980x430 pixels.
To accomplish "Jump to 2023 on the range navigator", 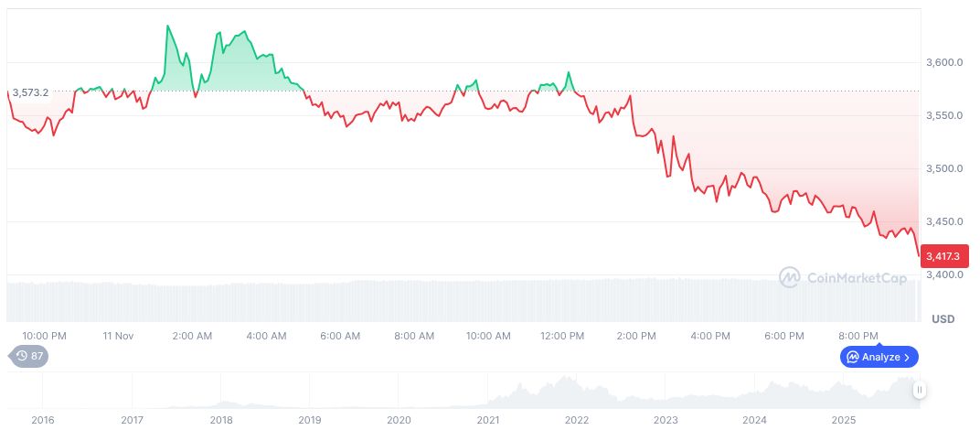I will click(666, 420).
